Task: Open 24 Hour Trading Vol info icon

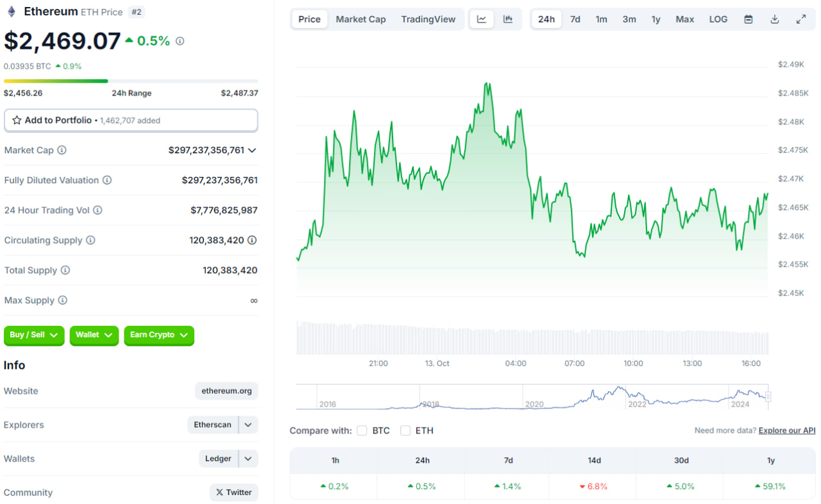Action: pos(97,210)
